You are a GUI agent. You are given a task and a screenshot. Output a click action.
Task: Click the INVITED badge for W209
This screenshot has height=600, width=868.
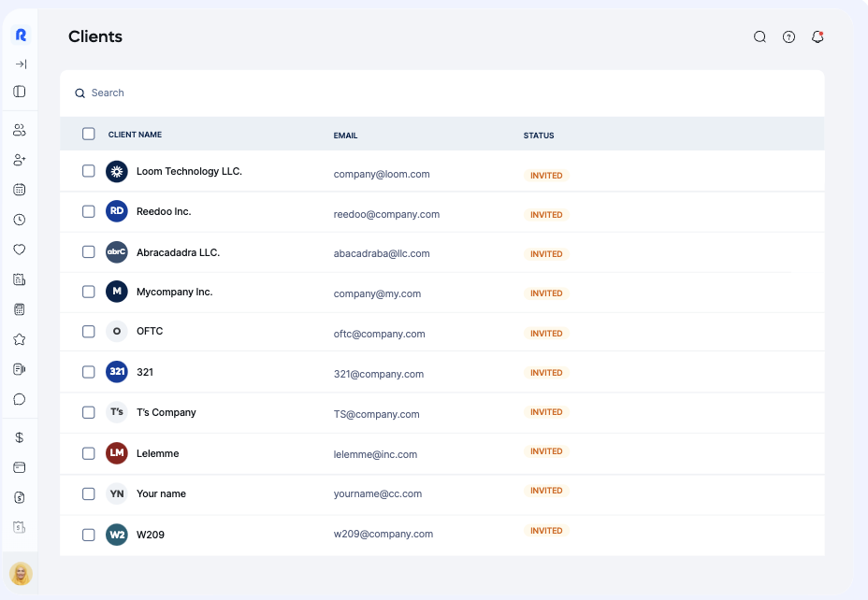(x=546, y=530)
